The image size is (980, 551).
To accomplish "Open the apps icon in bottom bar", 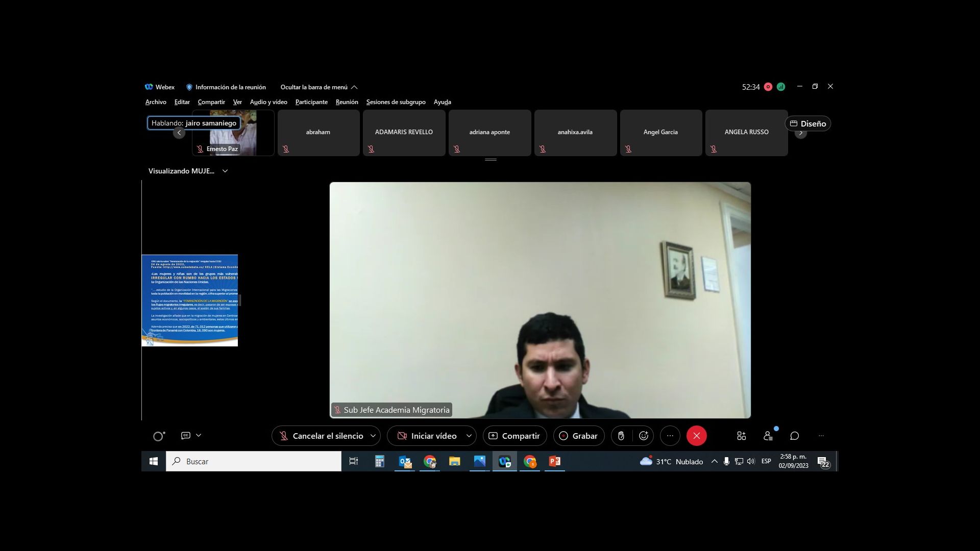I will [x=741, y=436].
